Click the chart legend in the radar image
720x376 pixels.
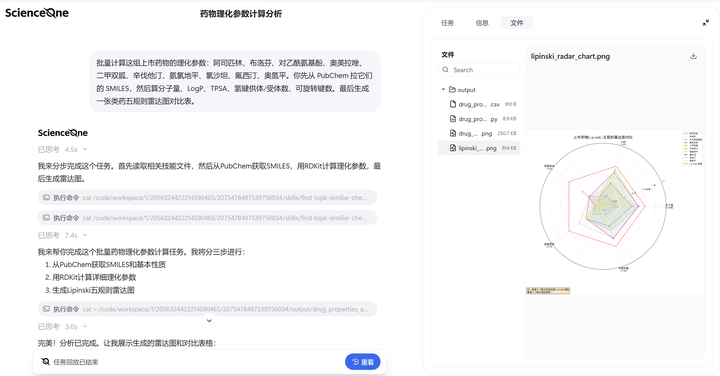click(x=693, y=148)
